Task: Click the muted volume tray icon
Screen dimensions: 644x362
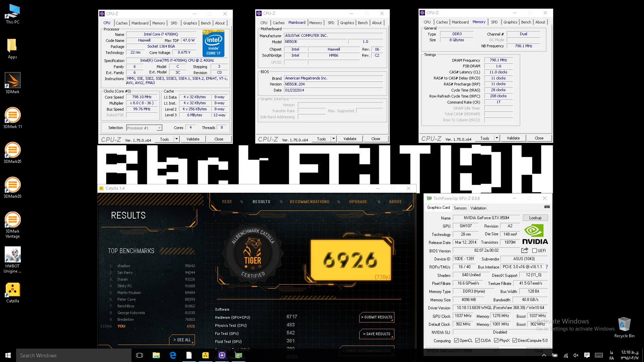Action: coord(576,355)
